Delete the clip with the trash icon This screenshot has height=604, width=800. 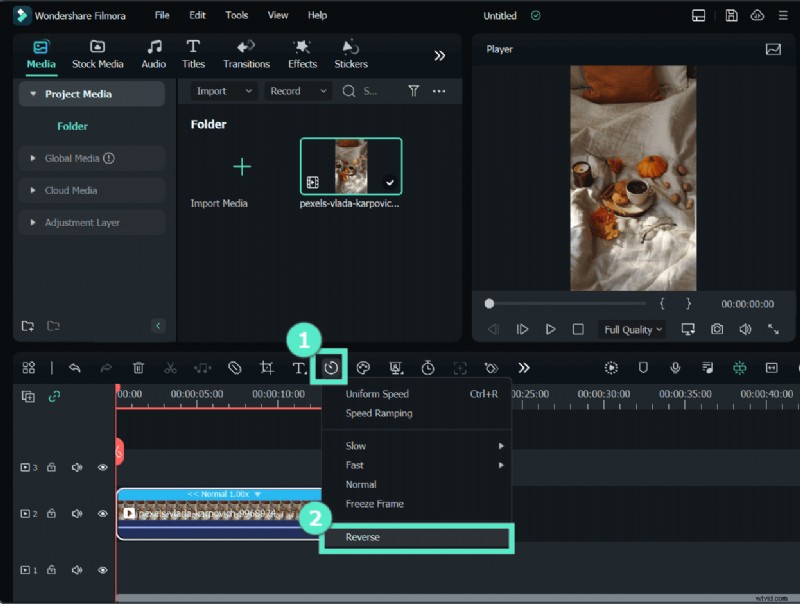(138, 368)
